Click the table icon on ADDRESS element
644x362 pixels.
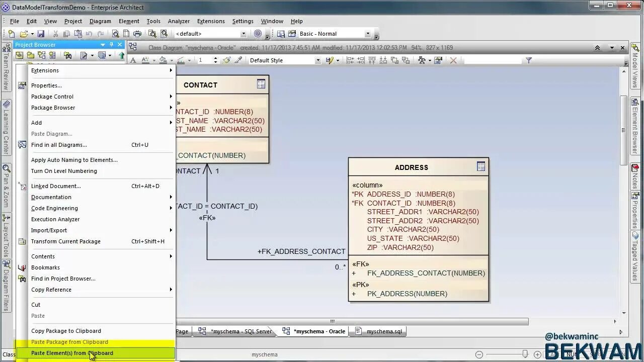[x=480, y=166]
